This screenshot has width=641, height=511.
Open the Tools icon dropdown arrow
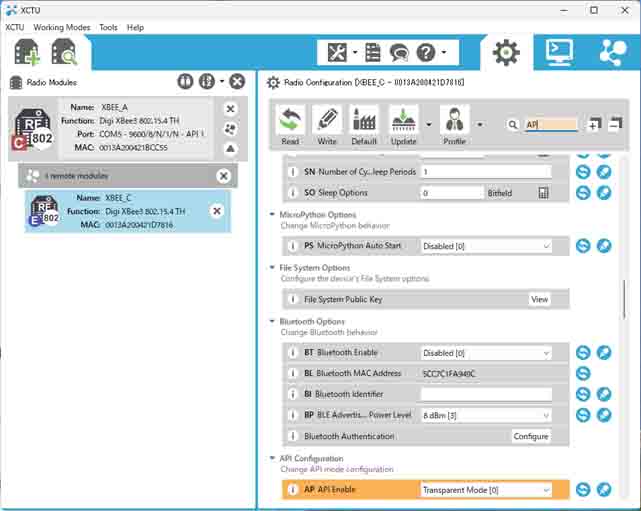pos(354,52)
